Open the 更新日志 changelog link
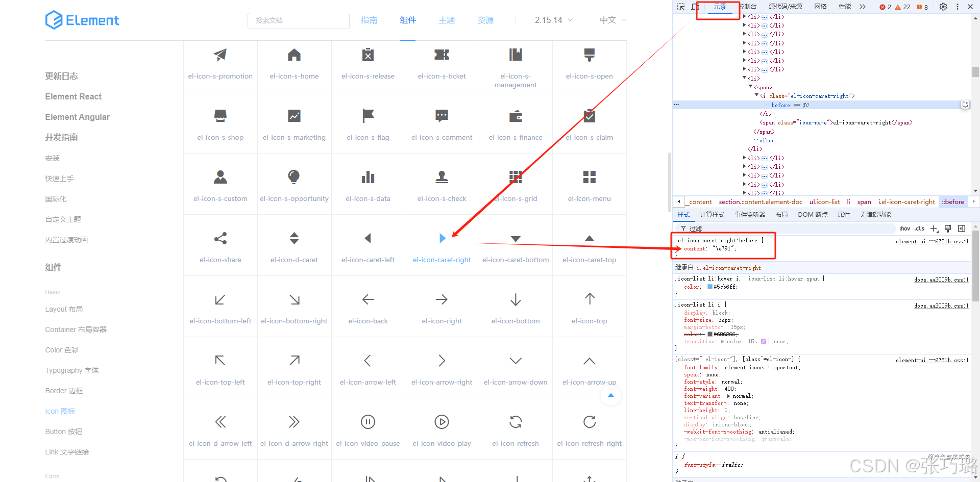The image size is (980, 482). 61,76
